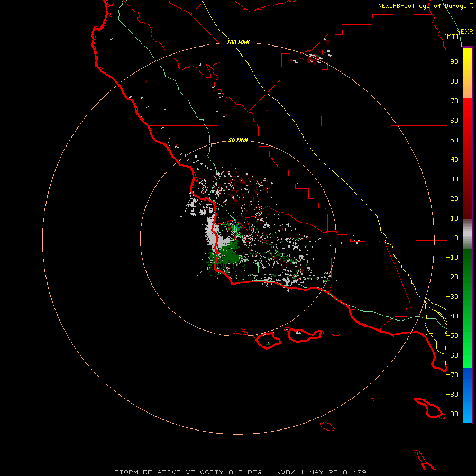The height and width of the screenshot is (476, 476).
Task: Click the gray zero-velocity segment of the color bar
Action: coord(467,234)
